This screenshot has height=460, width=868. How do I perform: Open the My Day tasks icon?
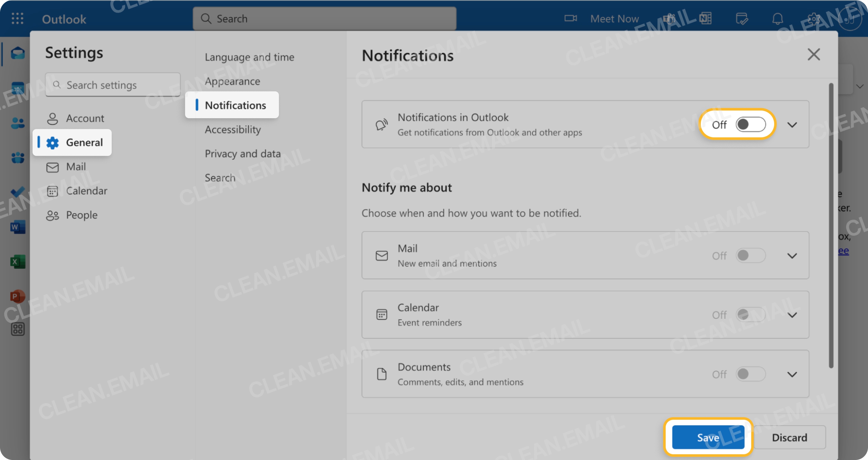[742, 19]
